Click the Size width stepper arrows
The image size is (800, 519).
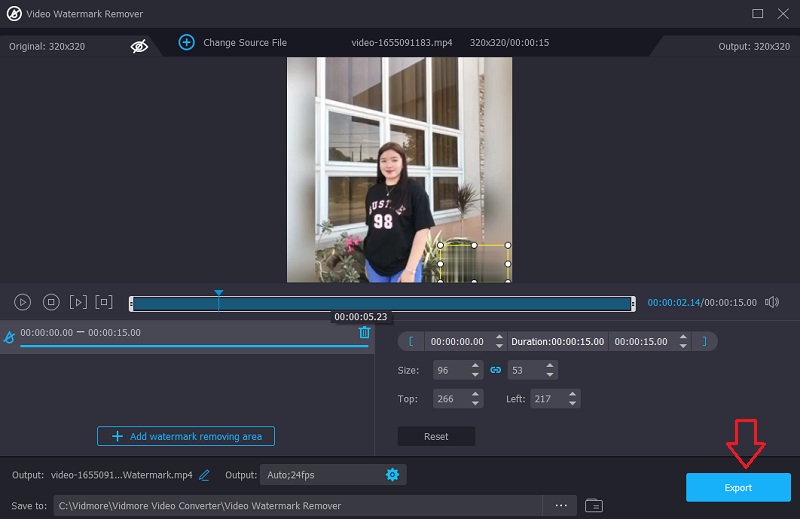475,370
